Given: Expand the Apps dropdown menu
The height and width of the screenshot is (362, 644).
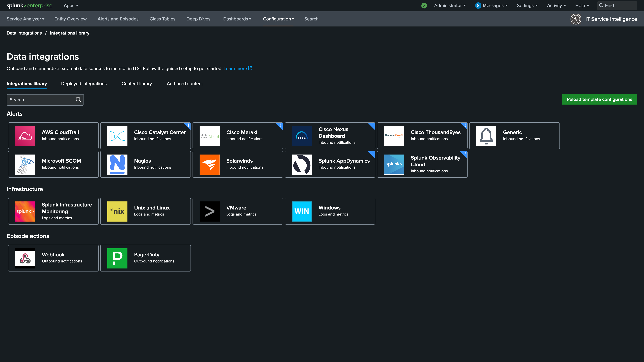Looking at the screenshot, I should coord(71,6).
